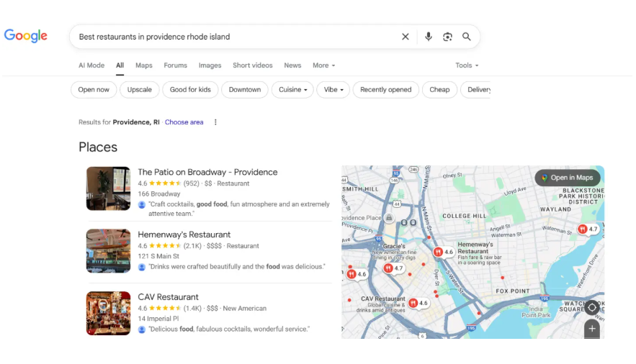Expand the More dropdown

tap(323, 65)
